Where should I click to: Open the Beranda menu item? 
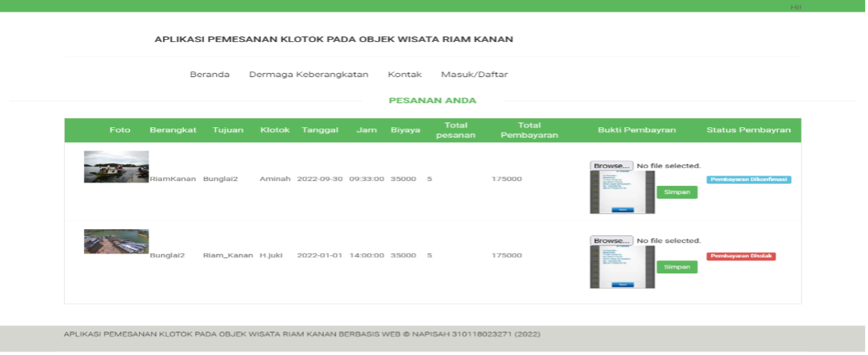coord(209,74)
